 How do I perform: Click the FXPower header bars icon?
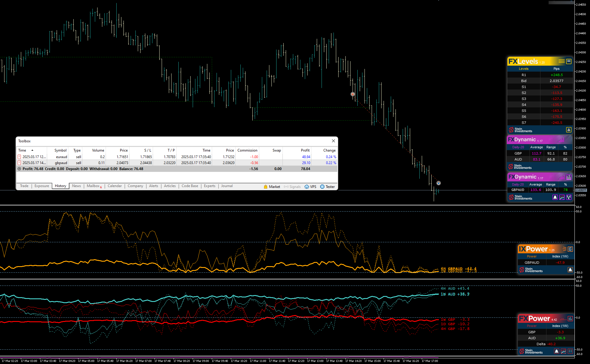(570, 319)
